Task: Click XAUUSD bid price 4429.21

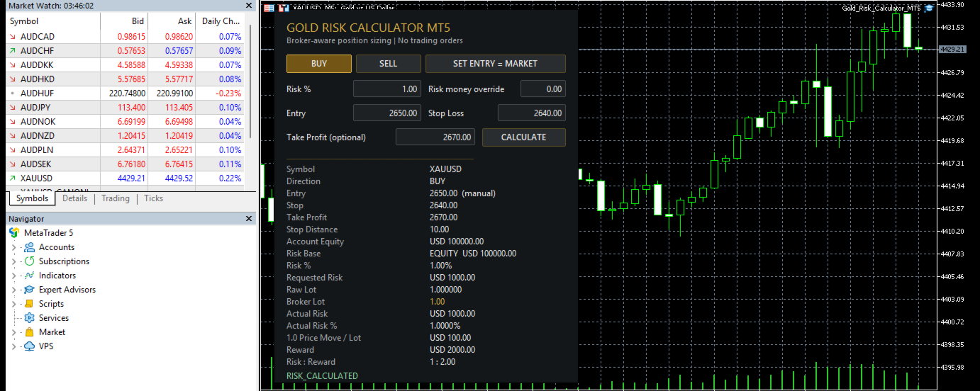Action: (x=132, y=178)
